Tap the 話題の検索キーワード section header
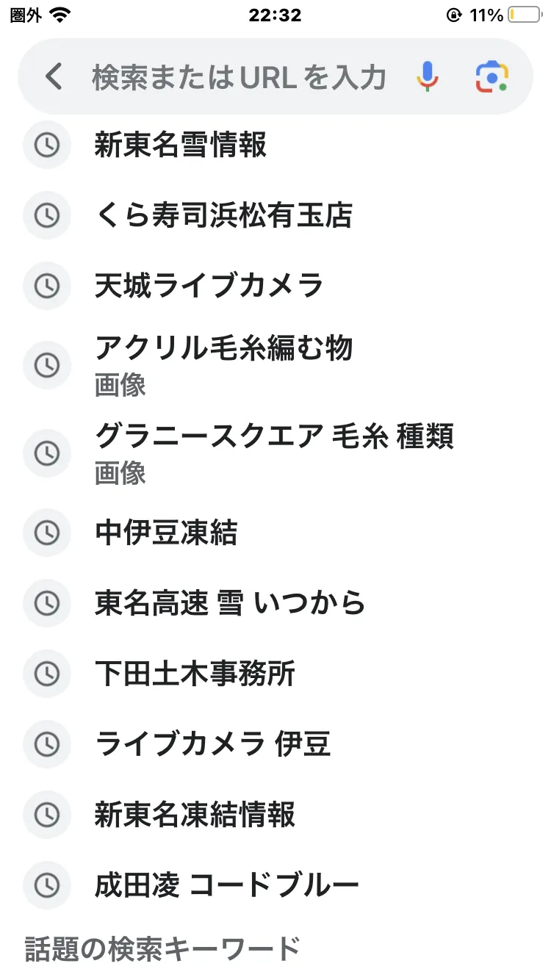Viewport: 551px width, 980px height. pos(163,949)
